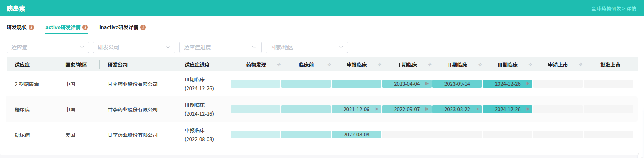Click arrow icon on 2022-09-07 phase bar
This screenshot has width=644, height=158.
(x=427, y=109)
